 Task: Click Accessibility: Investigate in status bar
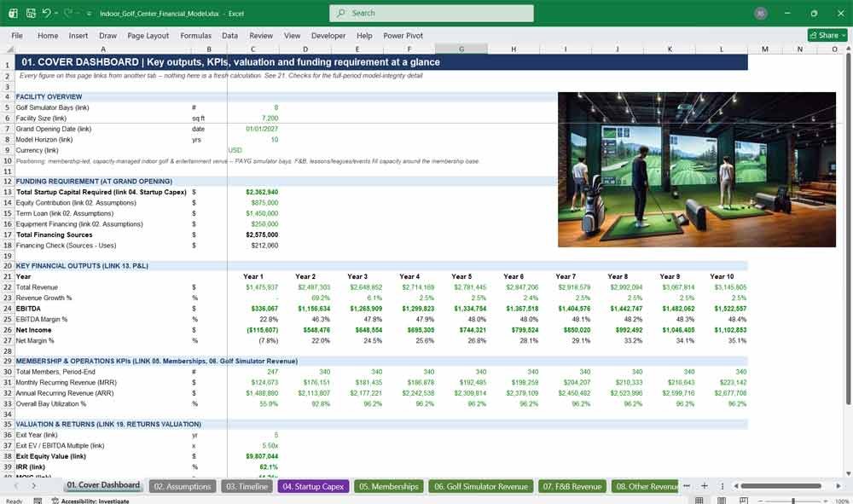coord(90,501)
